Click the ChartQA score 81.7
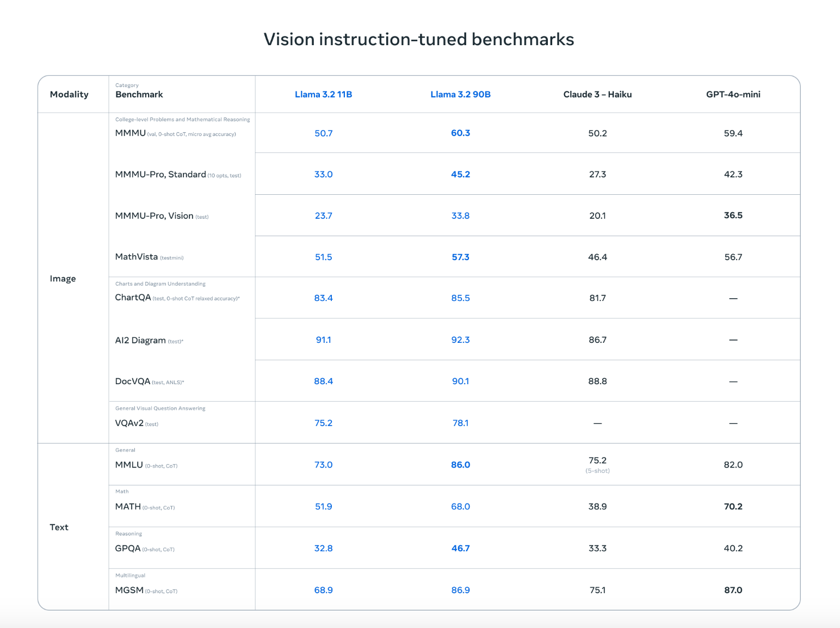The image size is (840, 628). click(x=597, y=298)
